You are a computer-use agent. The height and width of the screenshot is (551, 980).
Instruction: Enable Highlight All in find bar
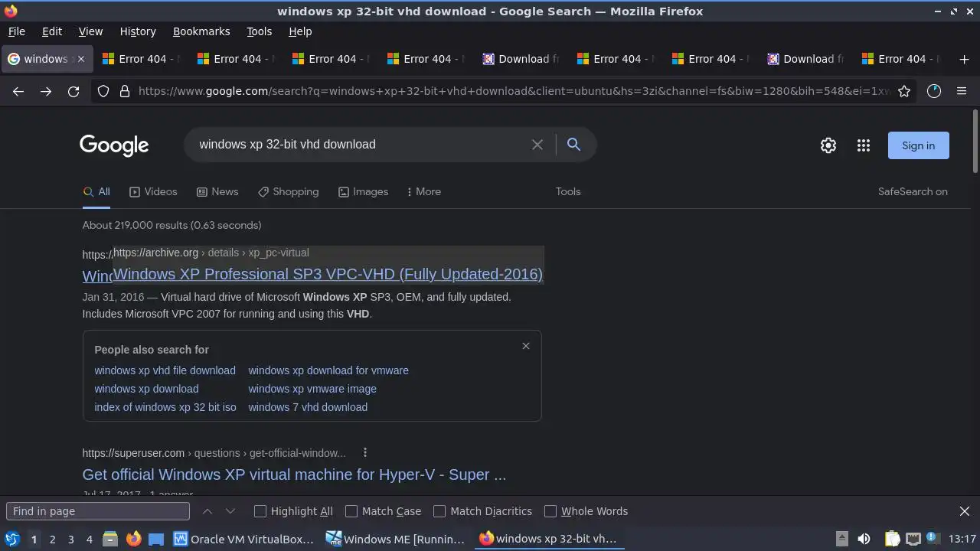tap(294, 511)
